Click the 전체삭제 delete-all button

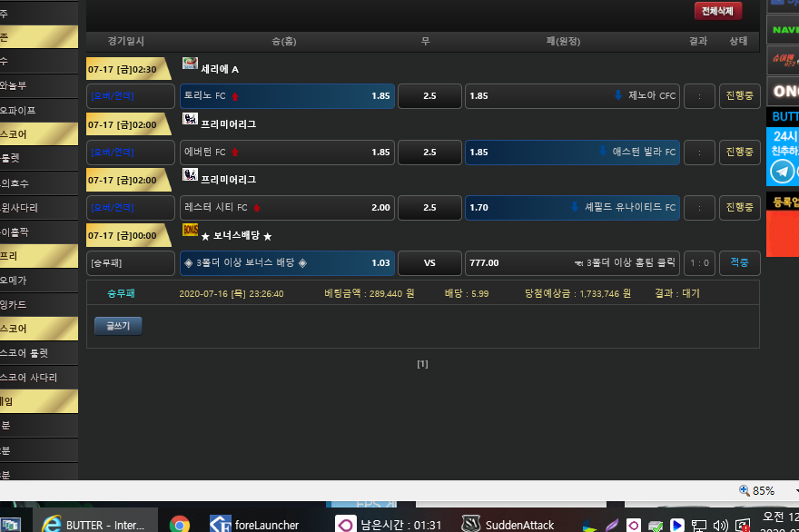(717, 11)
